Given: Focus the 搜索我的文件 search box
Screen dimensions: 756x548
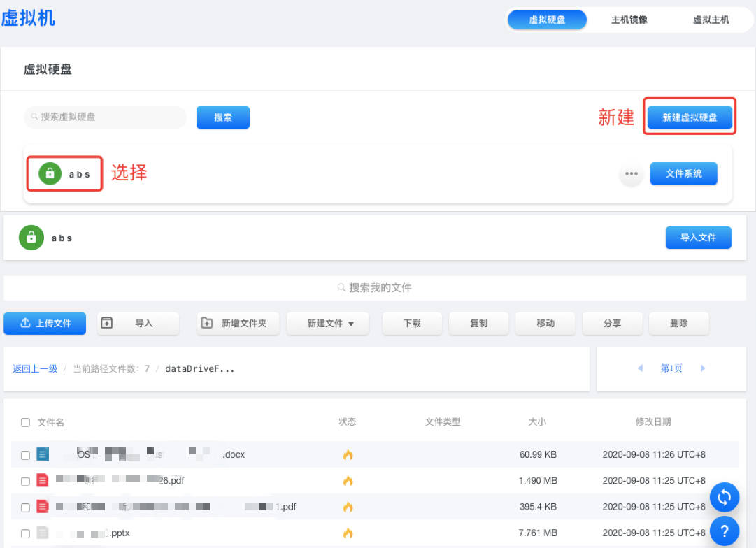Looking at the screenshot, I should click(375, 288).
